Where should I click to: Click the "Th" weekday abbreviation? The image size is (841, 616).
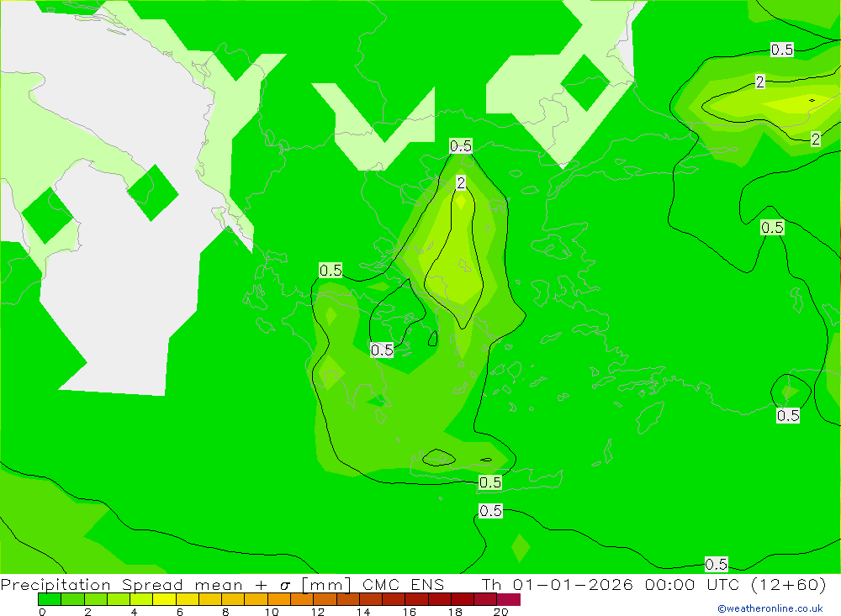491,584
